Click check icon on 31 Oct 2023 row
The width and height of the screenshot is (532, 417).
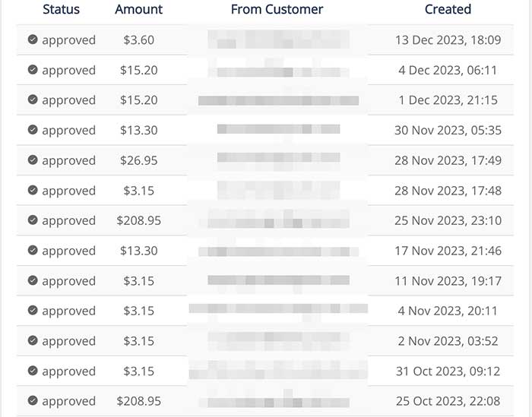(x=33, y=371)
